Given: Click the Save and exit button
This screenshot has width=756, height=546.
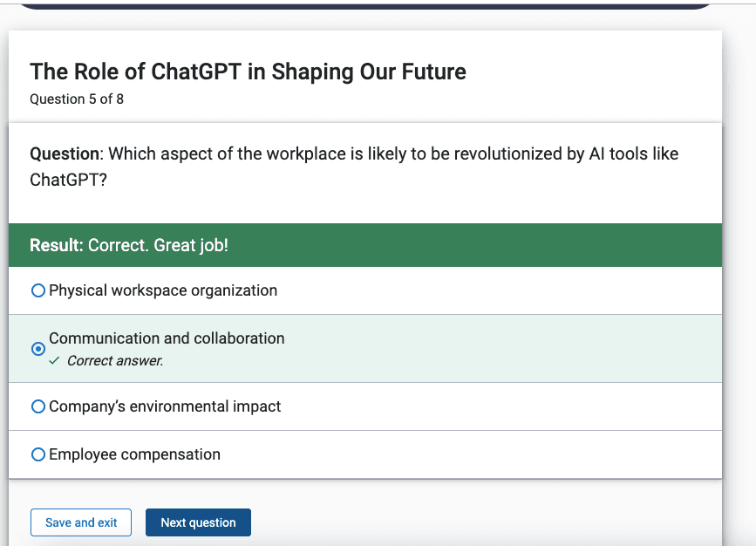Looking at the screenshot, I should click(x=81, y=522).
